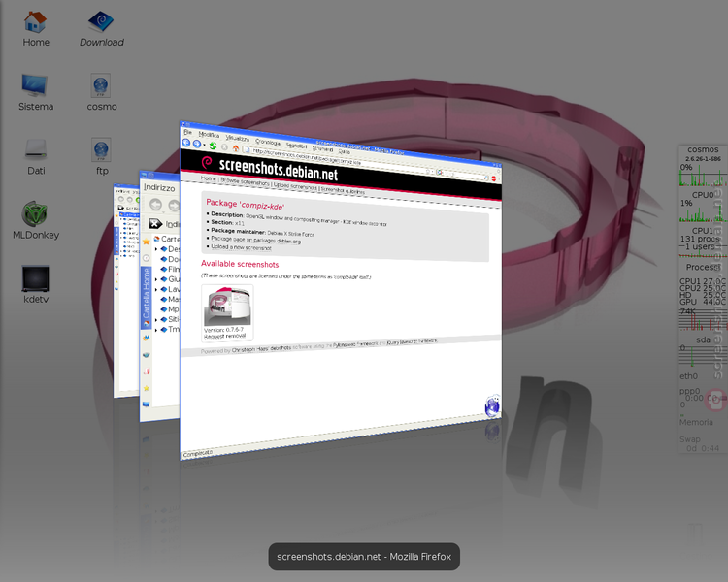Click the Adblock stop icon in Firefox

493,178
